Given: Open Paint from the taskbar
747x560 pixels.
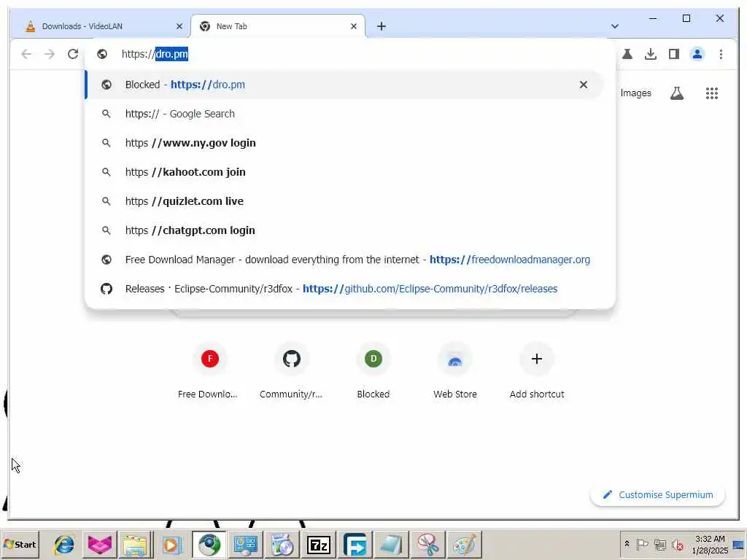Looking at the screenshot, I should point(464,544).
